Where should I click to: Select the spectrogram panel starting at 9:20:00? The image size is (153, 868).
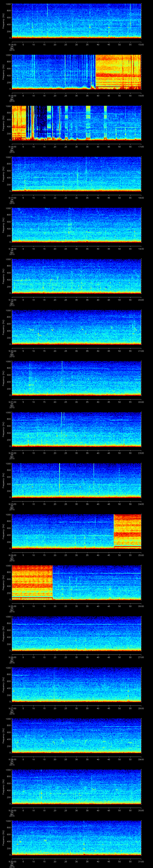[x=76, y=327]
